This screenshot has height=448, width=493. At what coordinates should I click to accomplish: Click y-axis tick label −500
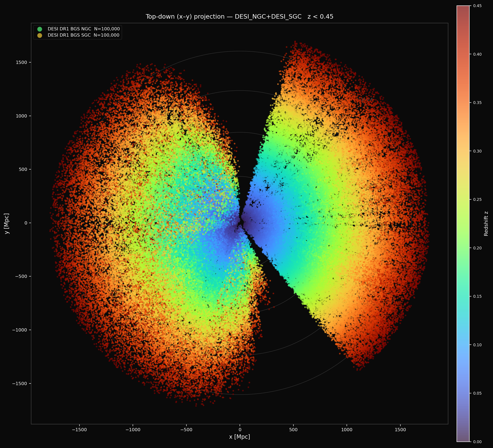pyautogui.click(x=21, y=276)
